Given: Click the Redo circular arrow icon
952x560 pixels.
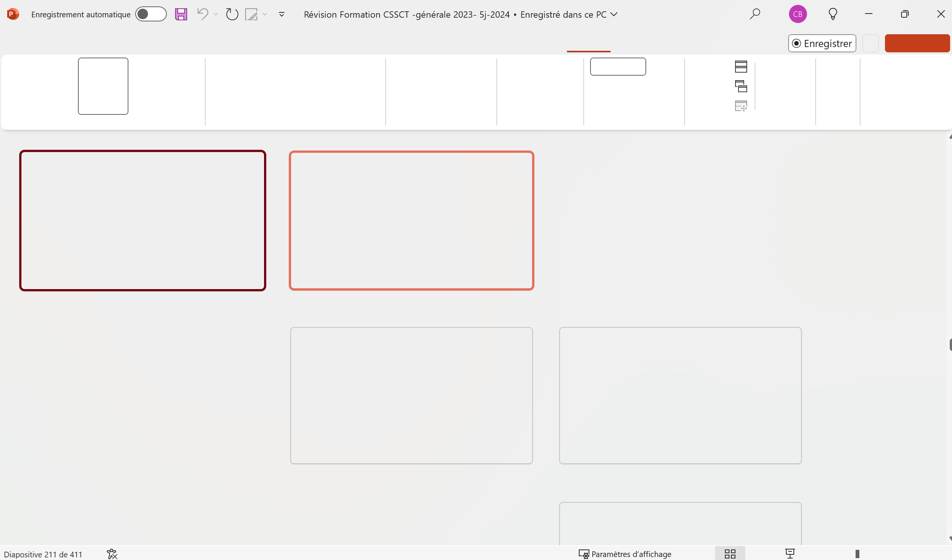Looking at the screenshot, I should [x=232, y=14].
